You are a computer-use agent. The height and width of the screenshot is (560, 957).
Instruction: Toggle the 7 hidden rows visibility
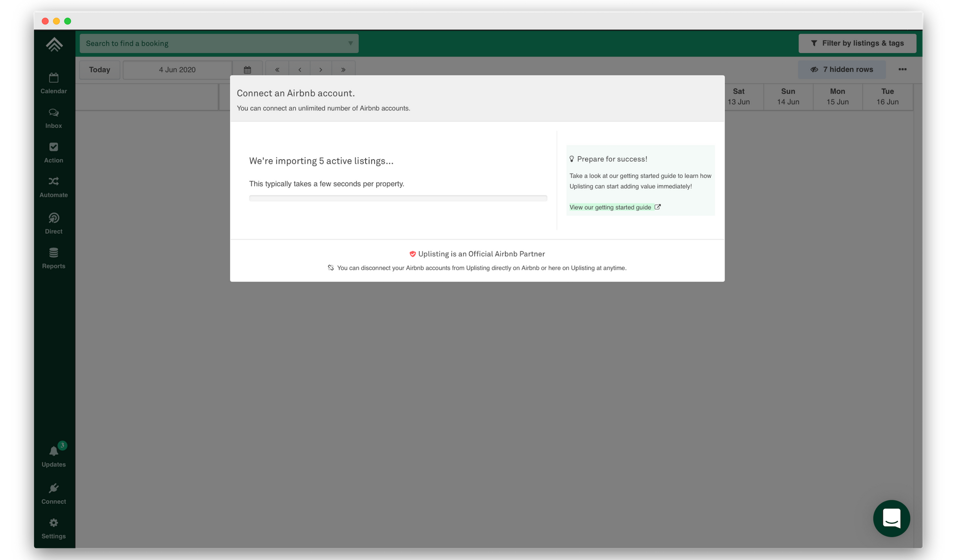841,69
